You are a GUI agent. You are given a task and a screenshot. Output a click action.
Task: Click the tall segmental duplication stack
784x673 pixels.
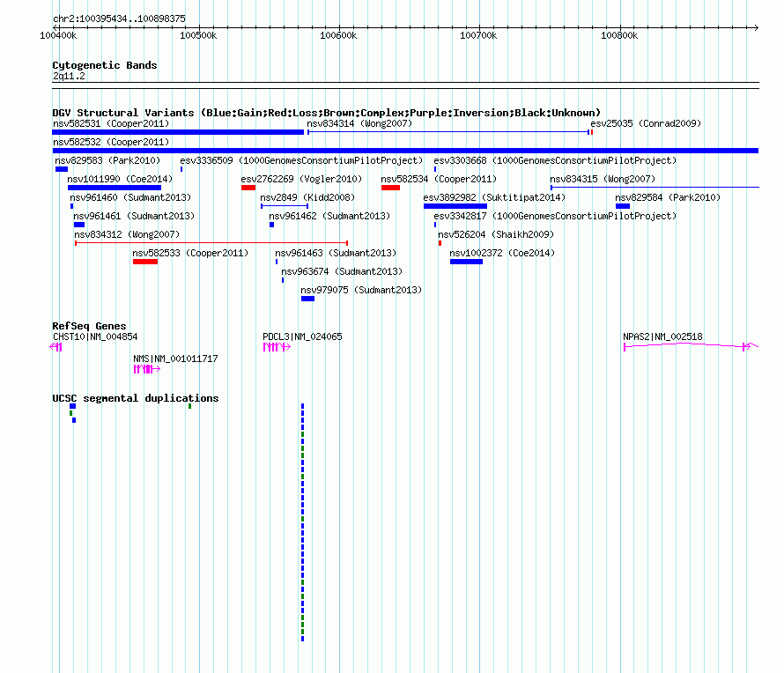point(302,522)
